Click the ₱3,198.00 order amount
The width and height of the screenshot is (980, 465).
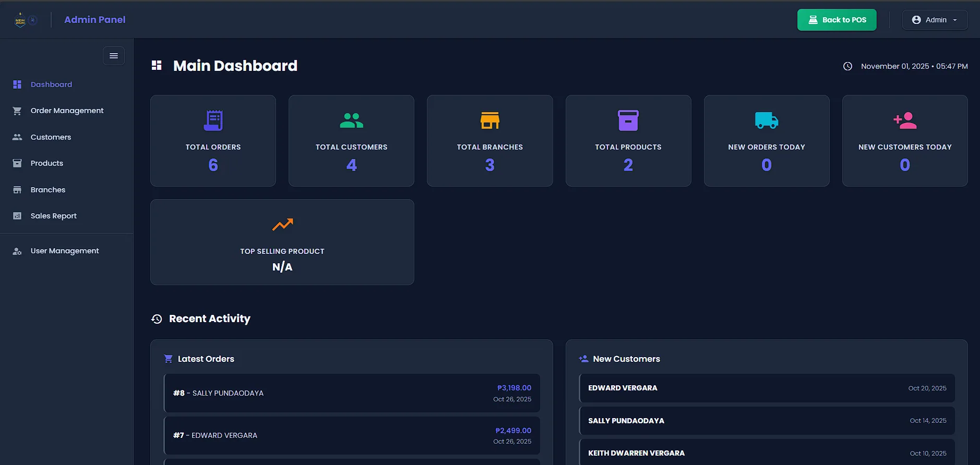514,388
